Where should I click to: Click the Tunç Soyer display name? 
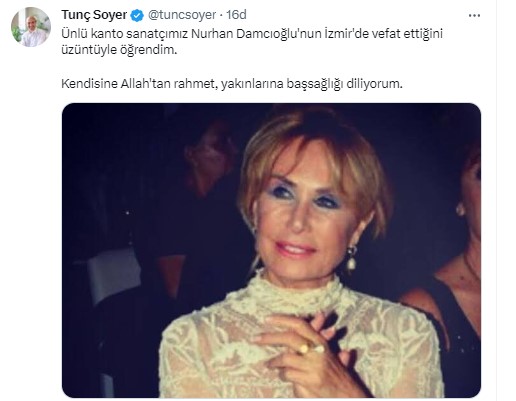pos(94,15)
